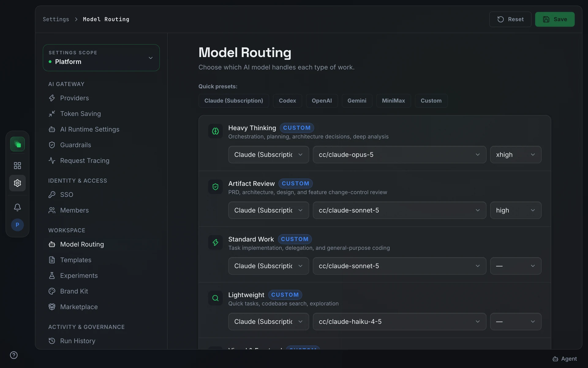Click the Token Saving shrink icon
The image size is (588, 368).
tap(52, 114)
